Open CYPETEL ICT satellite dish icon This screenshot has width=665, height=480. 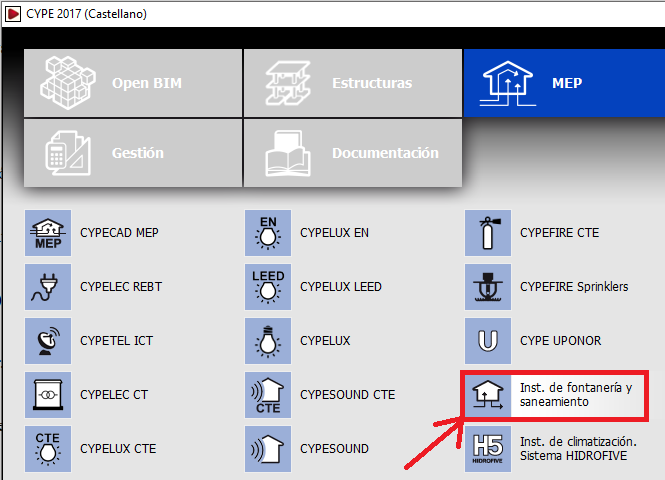point(48,340)
